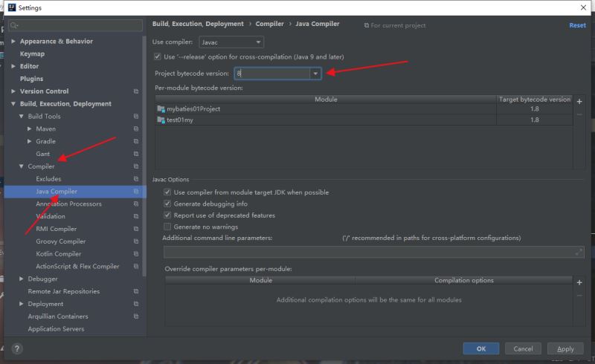Click Build, Execution, Deployment breadcrumb
The width and height of the screenshot is (595, 364).
point(198,24)
